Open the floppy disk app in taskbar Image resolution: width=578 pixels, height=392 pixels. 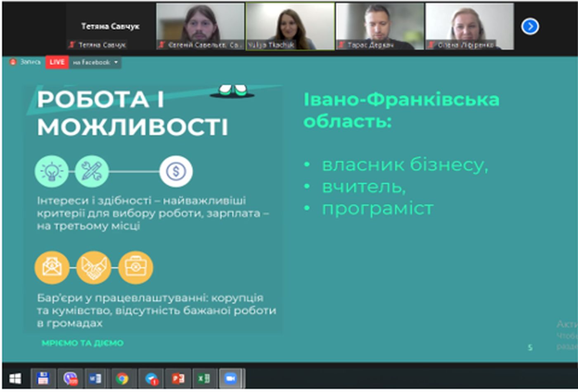pyautogui.click(x=43, y=378)
